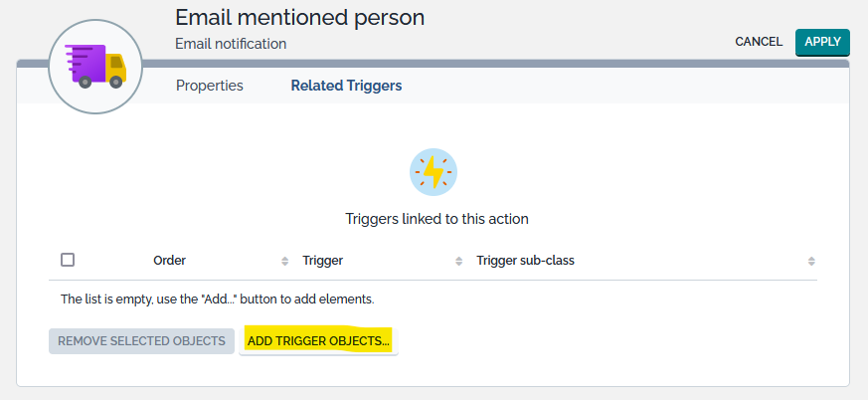Switch to the Properties tab
Screen dimensions: 868x400
point(210,86)
